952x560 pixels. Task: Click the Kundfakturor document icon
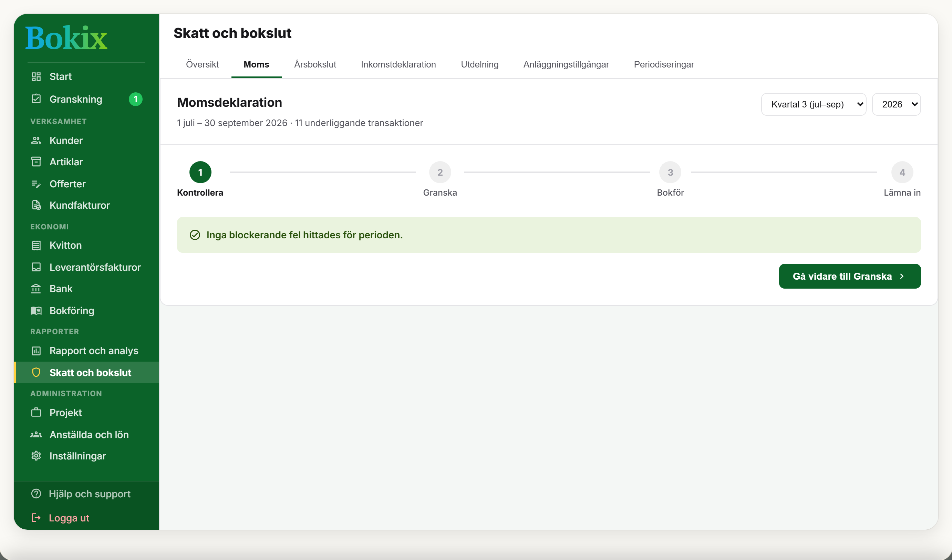pos(36,205)
